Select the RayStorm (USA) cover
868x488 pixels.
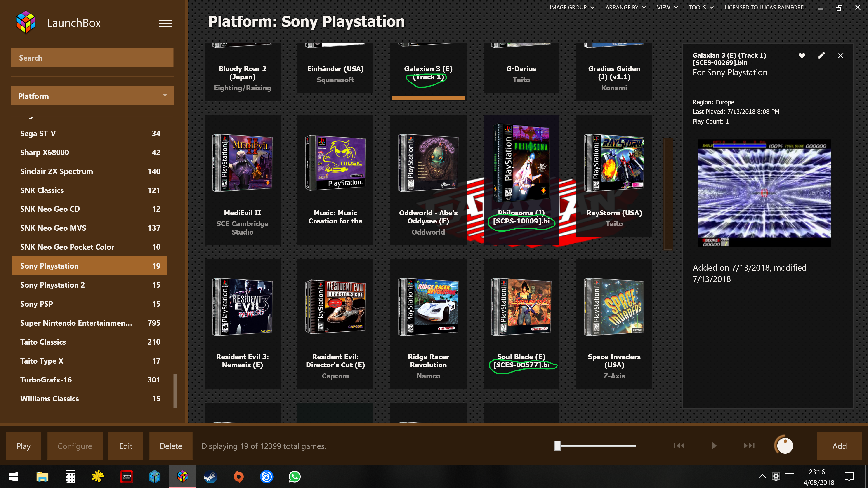pyautogui.click(x=614, y=163)
